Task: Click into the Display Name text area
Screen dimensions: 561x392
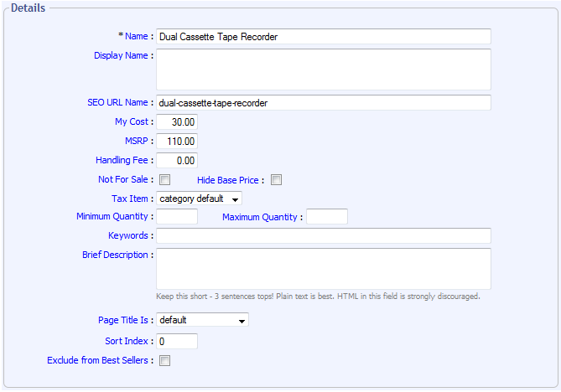Action: (323, 70)
